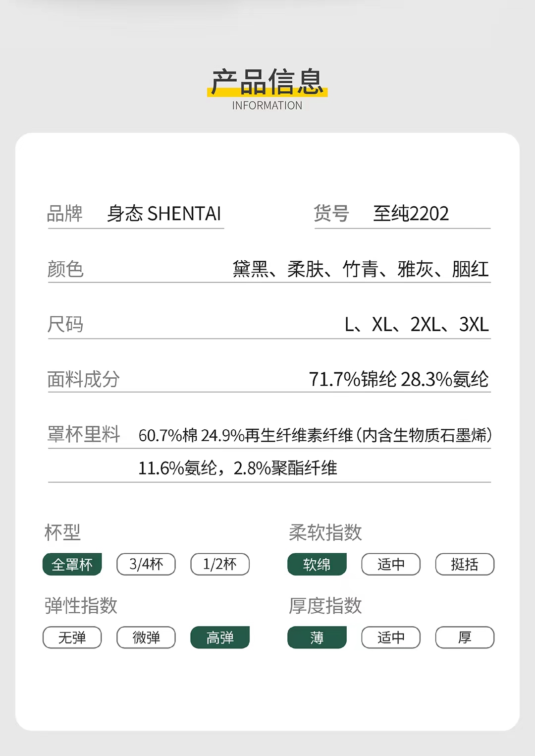Screen dimensions: 535x756
Task: Select 挺括 softness option
Action: tap(465, 564)
